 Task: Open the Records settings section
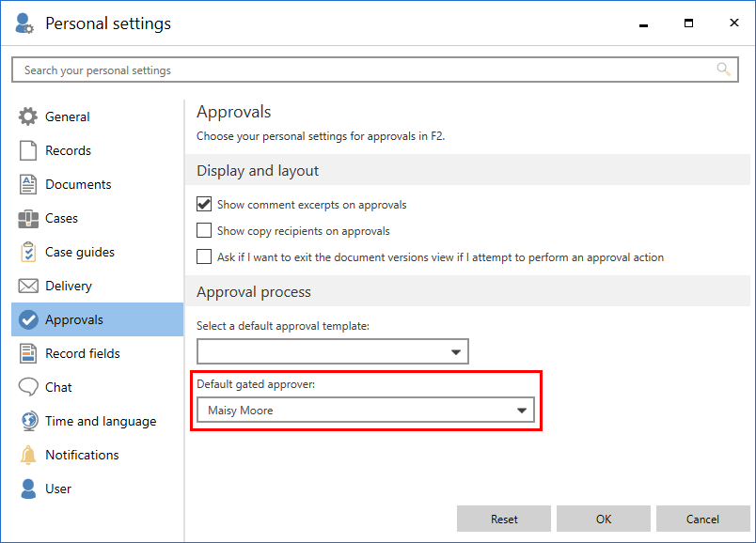pos(68,151)
